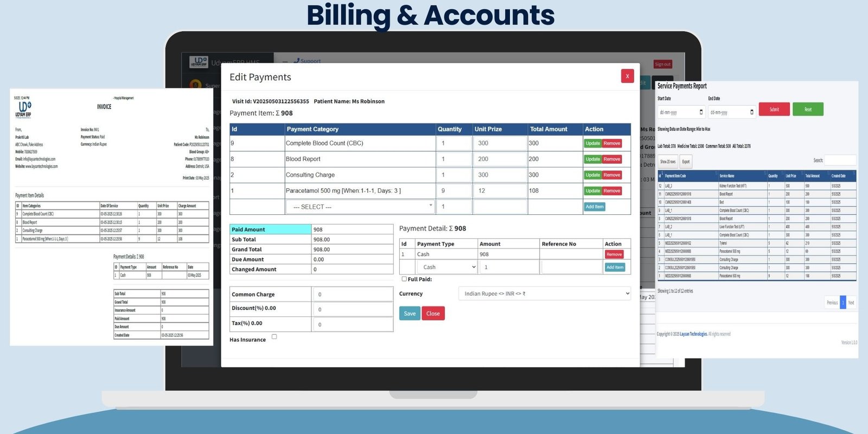
Task: Expand the payment category SELECT dropdown
Action: pos(360,207)
